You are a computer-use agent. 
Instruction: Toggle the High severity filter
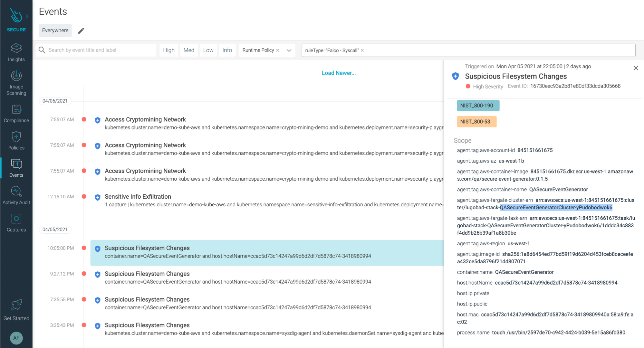(168, 50)
